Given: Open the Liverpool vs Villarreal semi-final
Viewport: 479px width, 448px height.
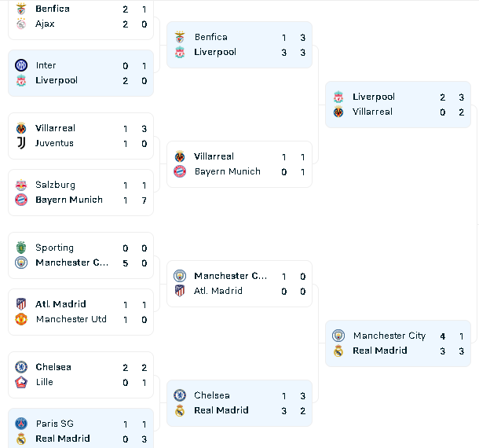Looking at the screenshot, I should pyautogui.click(x=398, y=105).
